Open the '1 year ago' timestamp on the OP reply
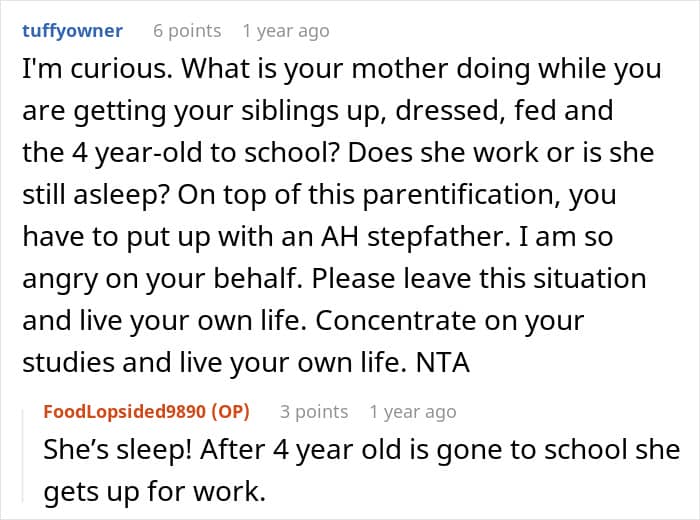Viewport: 700px width, 520px height. pyautogui.click(x=413, y=412)
